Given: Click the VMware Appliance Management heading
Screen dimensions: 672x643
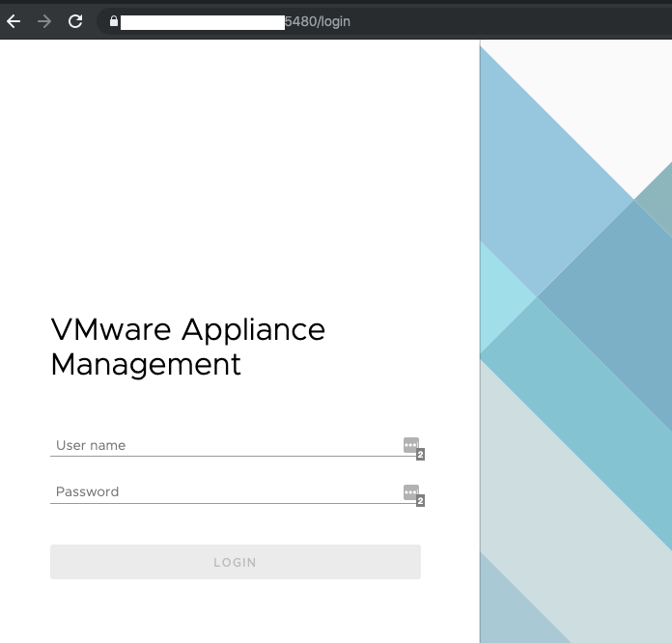Looking at the screenshot, I should point(187,347).
